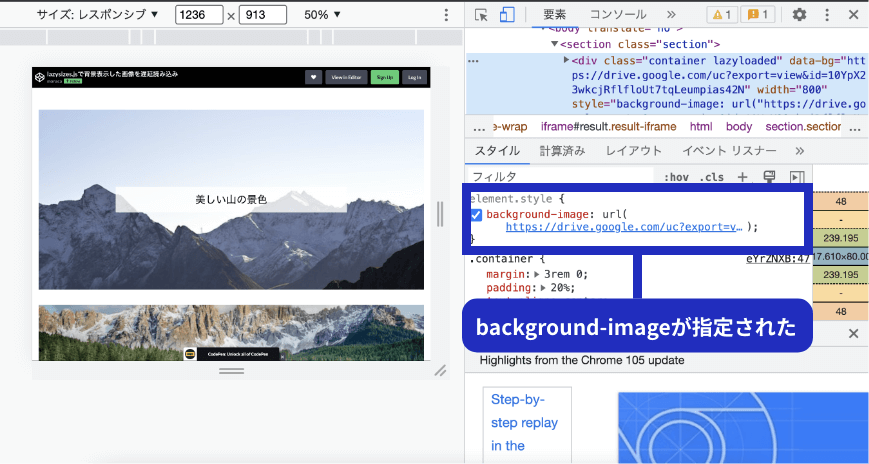This screenshot has width=869, height=464.
Task: Uncheck the background-image property checkbox
Action: [476, 215]
